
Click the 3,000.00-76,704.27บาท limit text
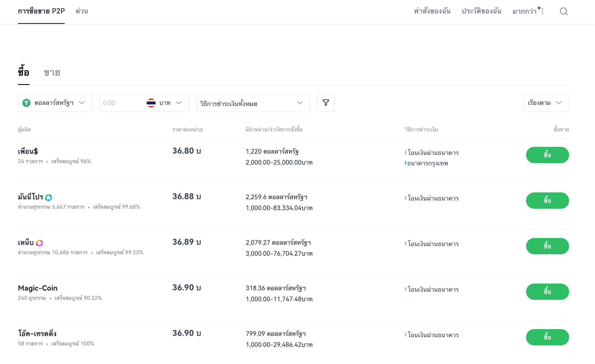[x=279, y=253]
